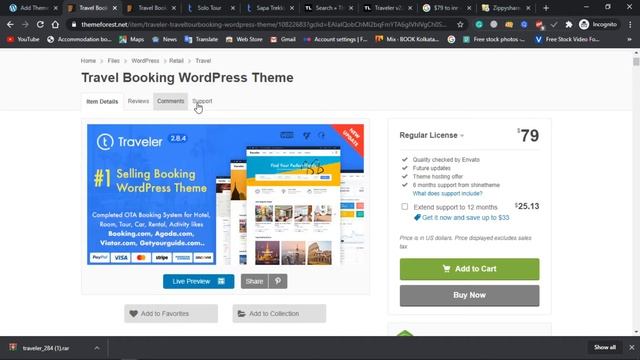Close the Solo Tour tab
The width and height of the screenshot is (640, 360).
[233, 8]
